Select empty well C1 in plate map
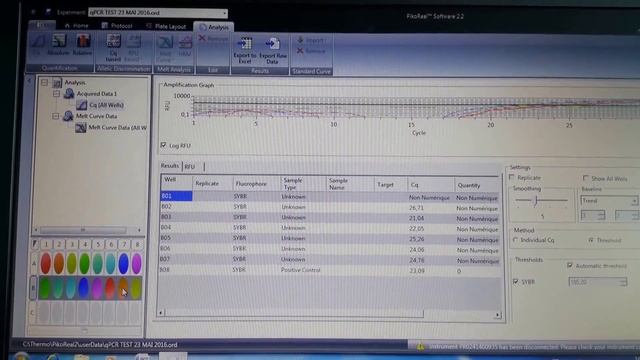The height and width of the screenshot is (360, 640). [44, 313]
